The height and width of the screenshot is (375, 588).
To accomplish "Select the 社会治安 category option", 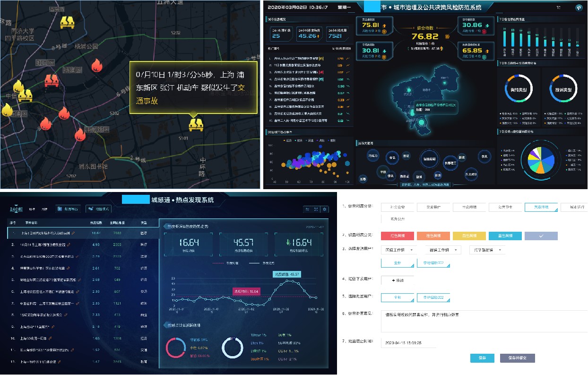I will 399,207.
